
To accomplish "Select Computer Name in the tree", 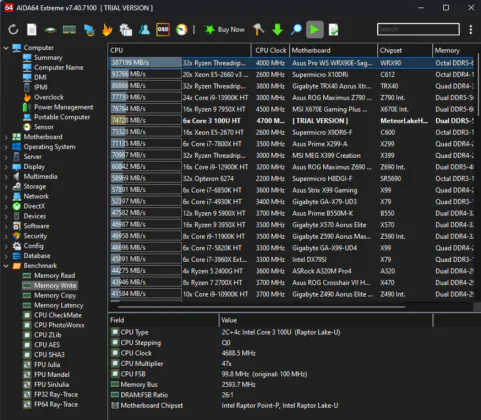I will pos(59,67).
